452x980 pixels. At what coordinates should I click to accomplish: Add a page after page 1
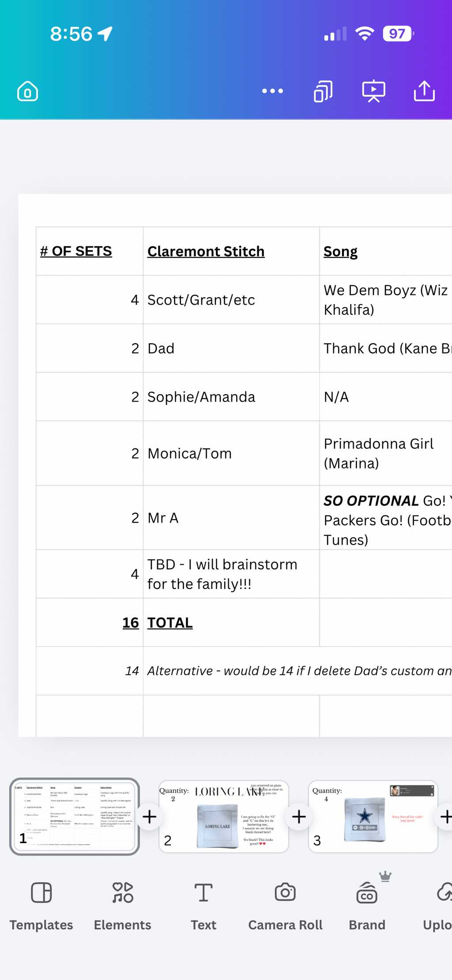click(150, 817)
